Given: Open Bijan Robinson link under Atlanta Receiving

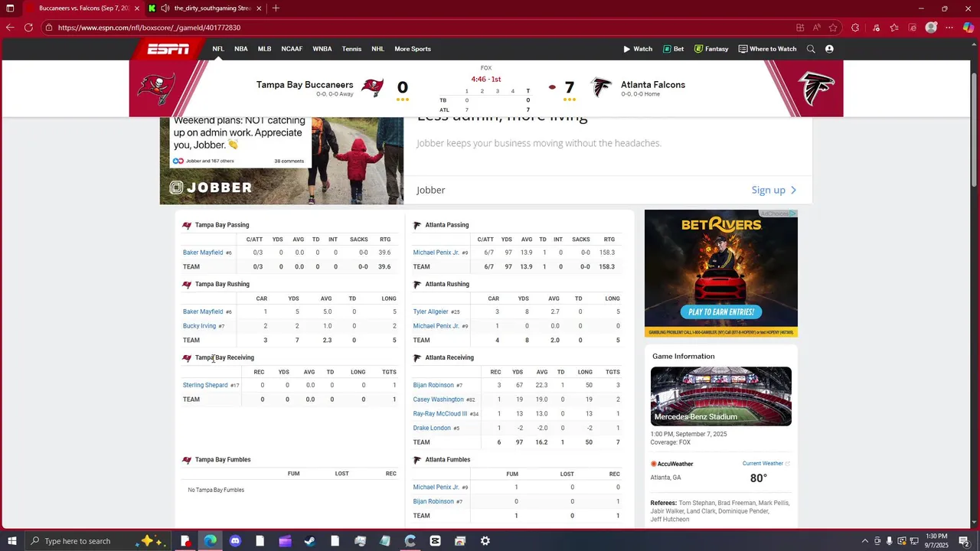Looking at the screenshot, I should 433,385.
